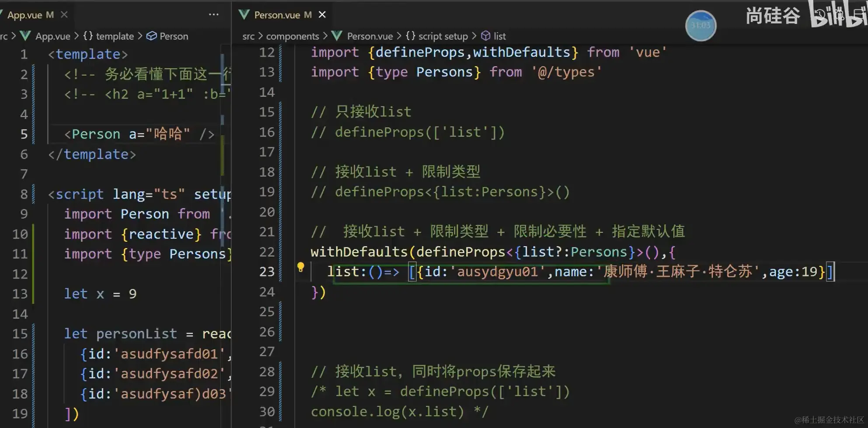Click withDefaults on line 22
Viewport: 868px width, 428px height.
pyautogui.click(x=359, y=252)
